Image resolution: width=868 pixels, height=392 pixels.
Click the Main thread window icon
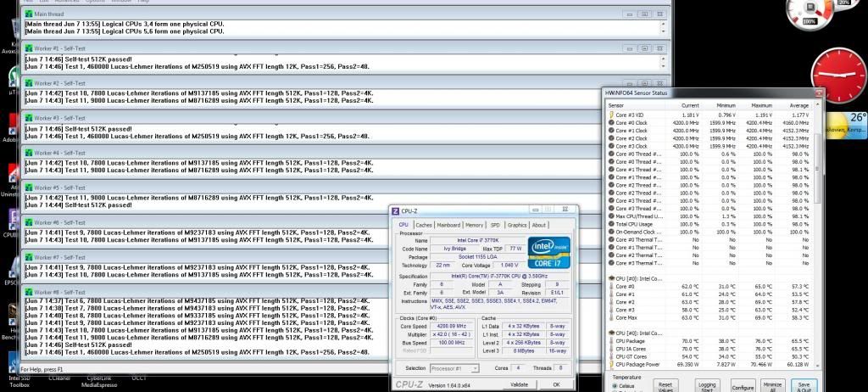coord(29,14)
